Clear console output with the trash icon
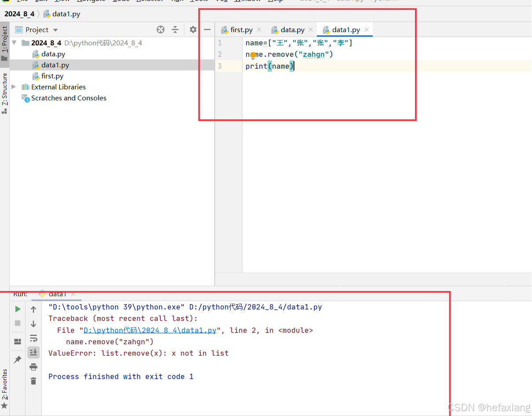The image size is (532, 416). (x=33, y=381)
